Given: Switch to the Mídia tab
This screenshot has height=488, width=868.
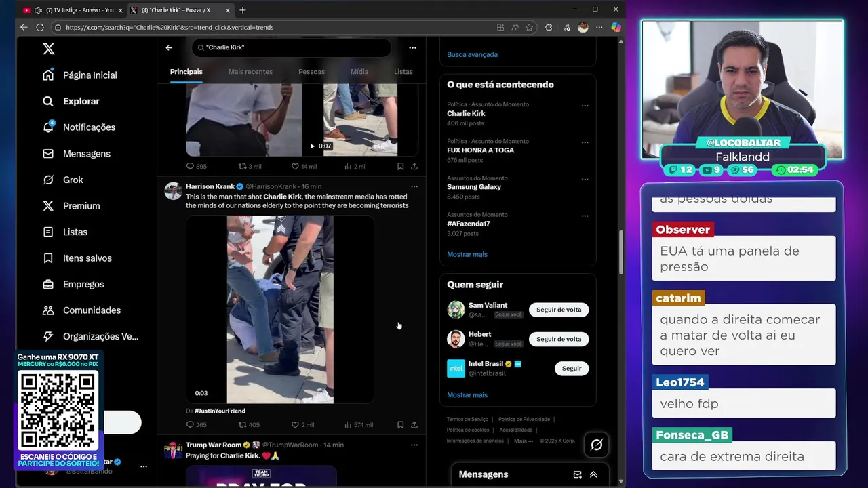Looking at the screenshot, I should (359, 72).
